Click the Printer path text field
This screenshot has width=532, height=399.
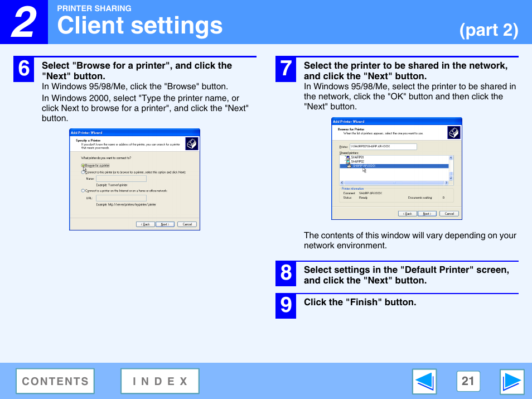(383, 147)
